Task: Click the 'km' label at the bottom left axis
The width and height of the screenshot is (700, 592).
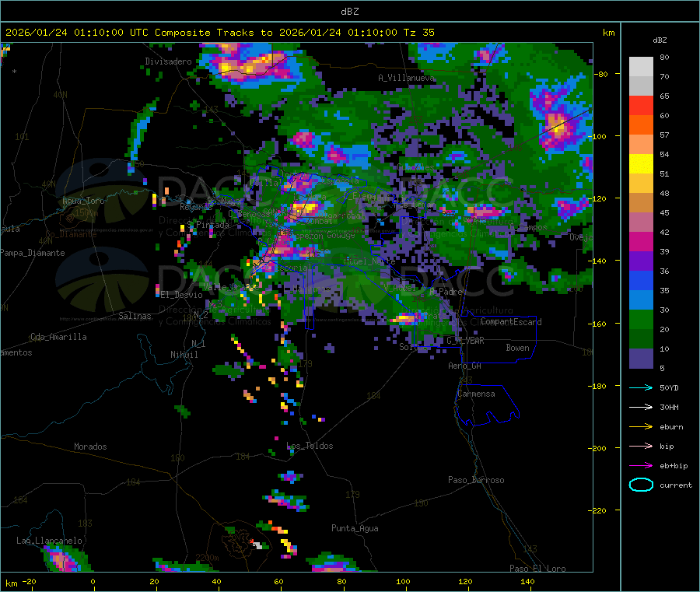Action: (11, 583)
